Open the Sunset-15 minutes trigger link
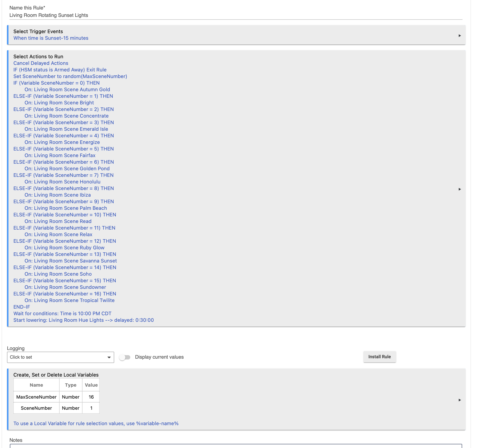 coord(51,38)
